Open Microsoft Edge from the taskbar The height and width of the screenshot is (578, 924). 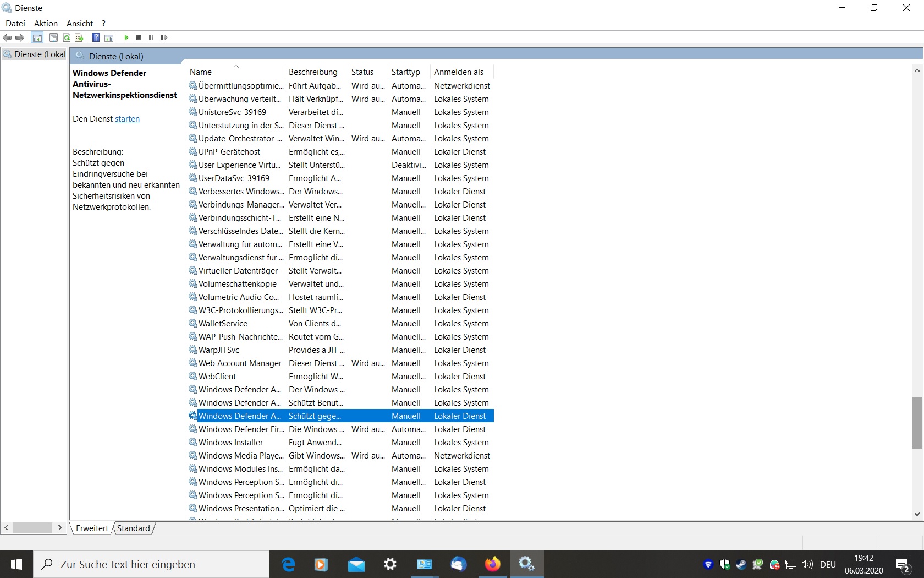(288, 564)
